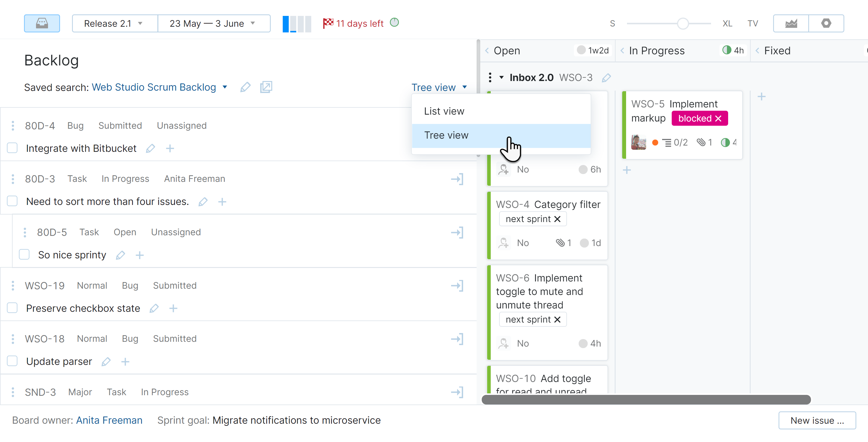
Task: Open board settings via the gear icon
Action: point(827,23)
